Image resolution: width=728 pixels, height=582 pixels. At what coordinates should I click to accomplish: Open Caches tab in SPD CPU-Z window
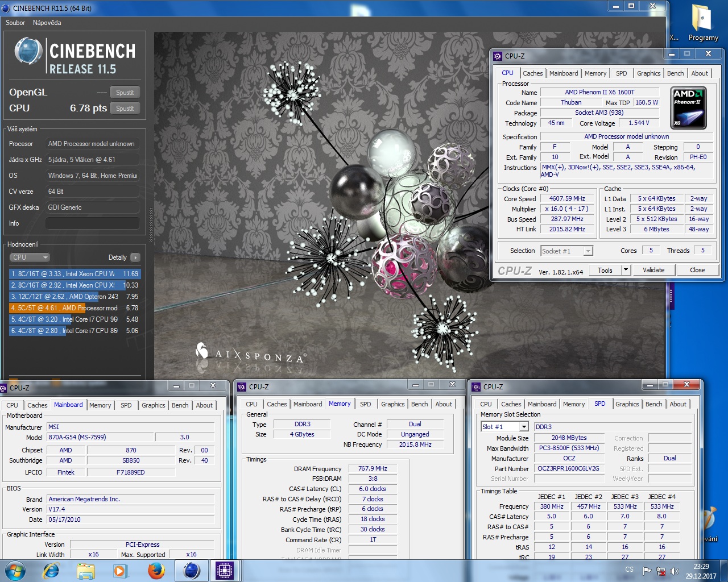tap(511, 404)
